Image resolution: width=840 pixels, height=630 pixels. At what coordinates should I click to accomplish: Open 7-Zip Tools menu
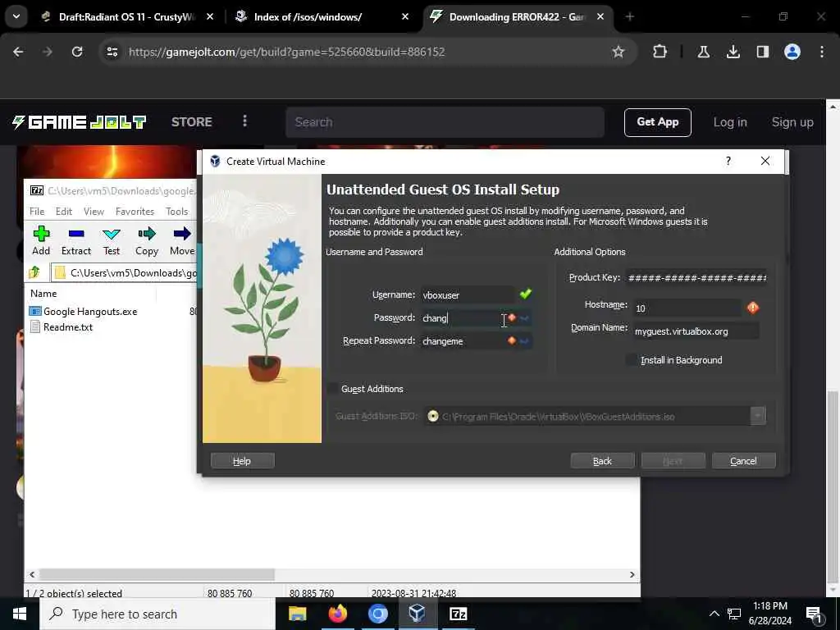pyautogui.click(x=177, y=211)
